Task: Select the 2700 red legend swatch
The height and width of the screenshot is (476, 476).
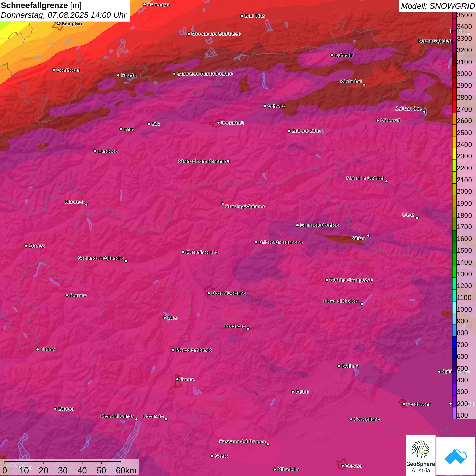Action: [x=454, y=107]
